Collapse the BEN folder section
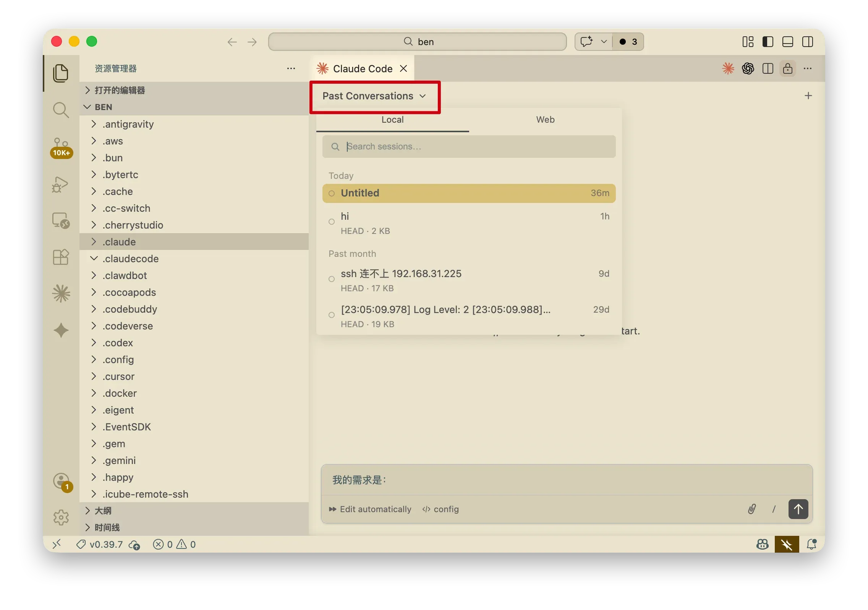This screenshot has width=868, height=610. click(194, 107)
